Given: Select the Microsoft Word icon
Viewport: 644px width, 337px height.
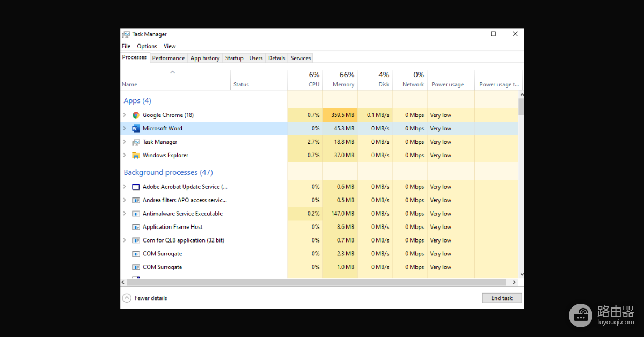Looking at the screenshot, I should click(x=136, y=128).
